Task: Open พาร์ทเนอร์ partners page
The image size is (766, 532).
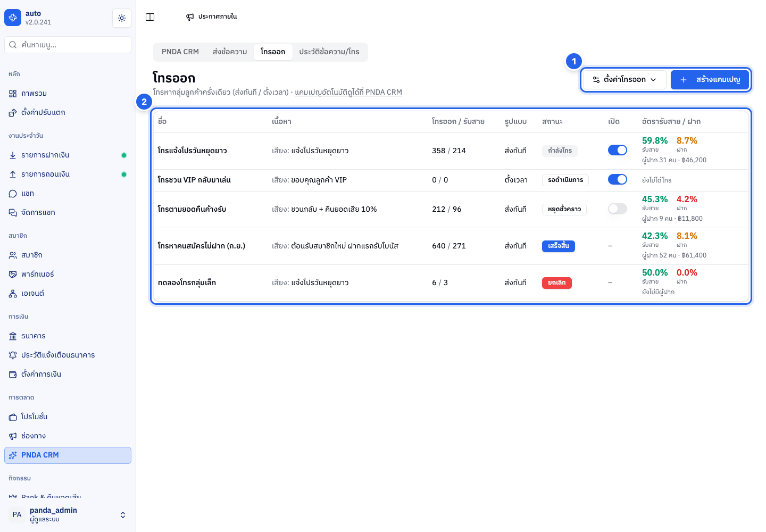Action: (x=68, y=275)
